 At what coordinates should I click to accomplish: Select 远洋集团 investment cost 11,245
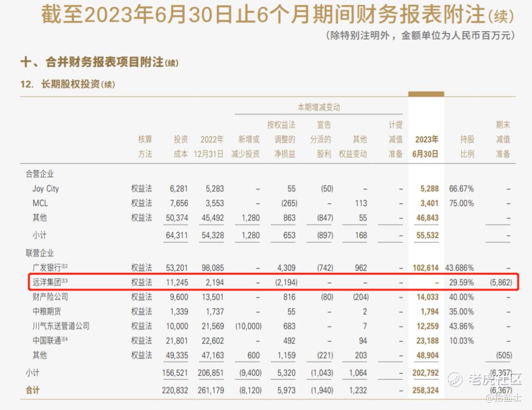(177, 282)
